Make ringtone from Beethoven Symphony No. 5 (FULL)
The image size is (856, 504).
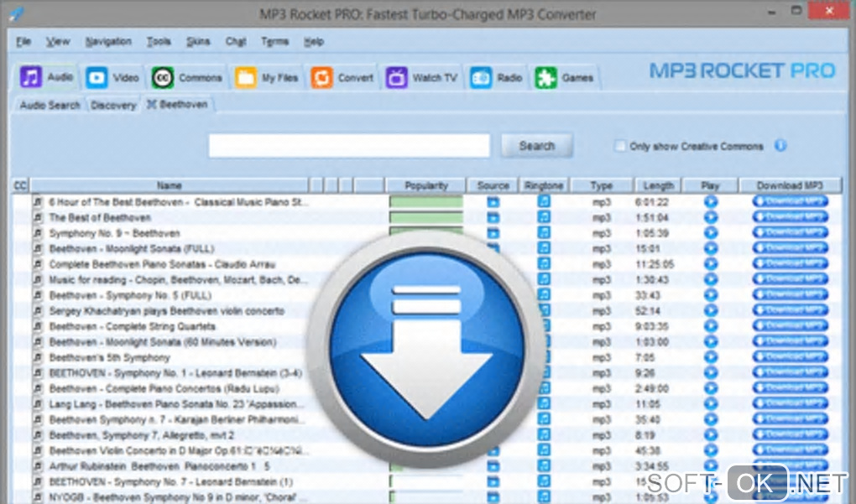pos(544,295)
